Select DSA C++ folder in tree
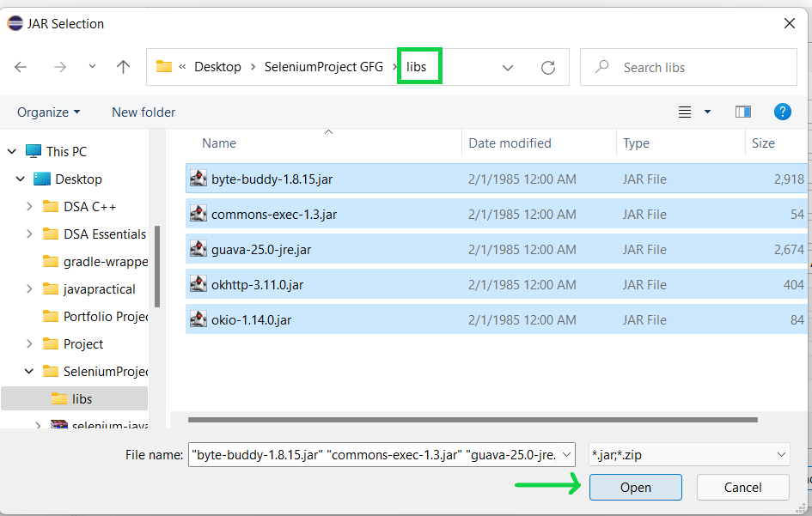812x516 pixels. 89,207
